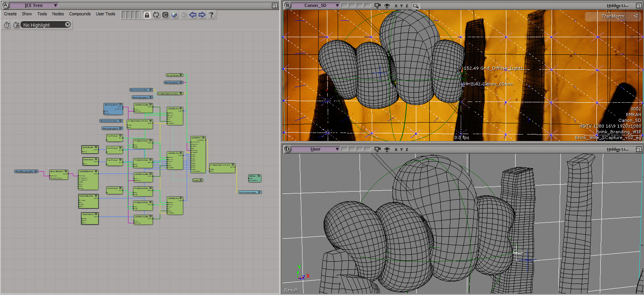Click the Result label in User viewport
The height and width of the screenshot is (295, 644).
click(x=291, y=290)
